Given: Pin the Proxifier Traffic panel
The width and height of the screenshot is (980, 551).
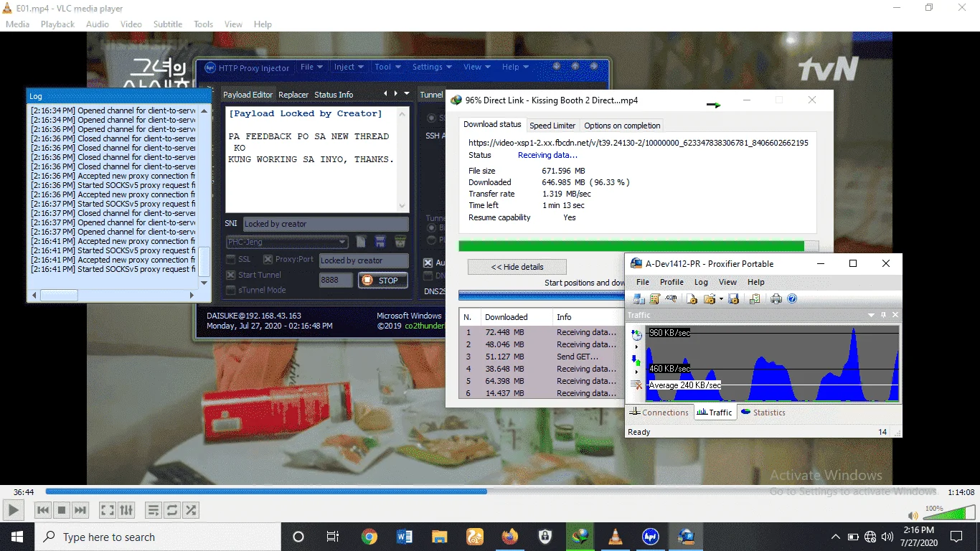Looking at the screenshot, I should click(884, 315).
